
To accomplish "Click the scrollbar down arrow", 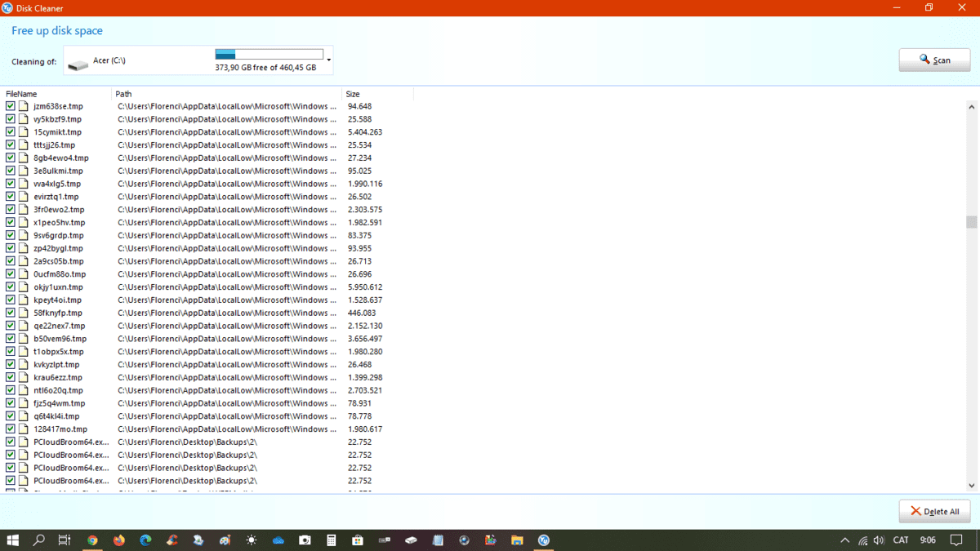I will [971, 486].
